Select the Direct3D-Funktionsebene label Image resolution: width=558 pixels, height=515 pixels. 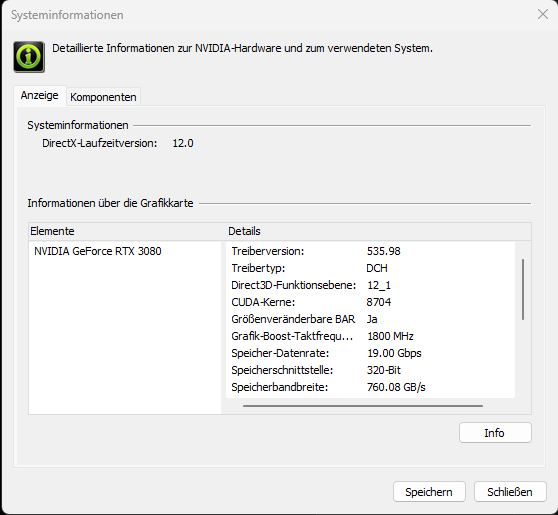point(294,285)
